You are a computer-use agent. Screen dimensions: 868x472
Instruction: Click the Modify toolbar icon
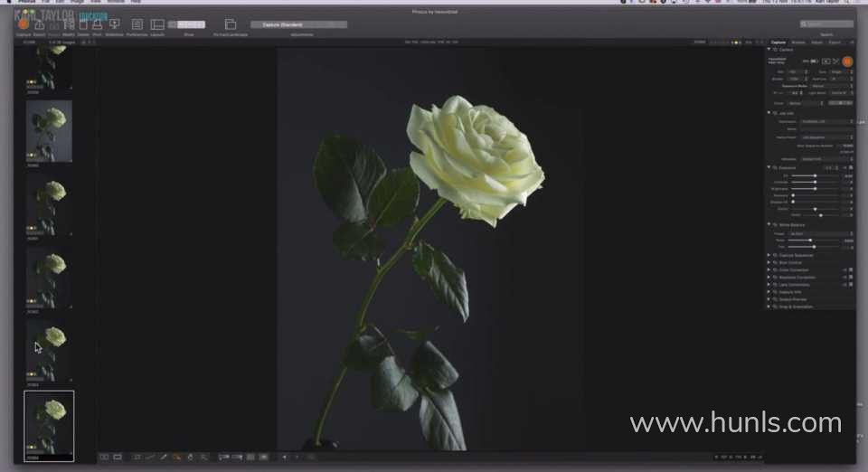[x=69, y=25]
